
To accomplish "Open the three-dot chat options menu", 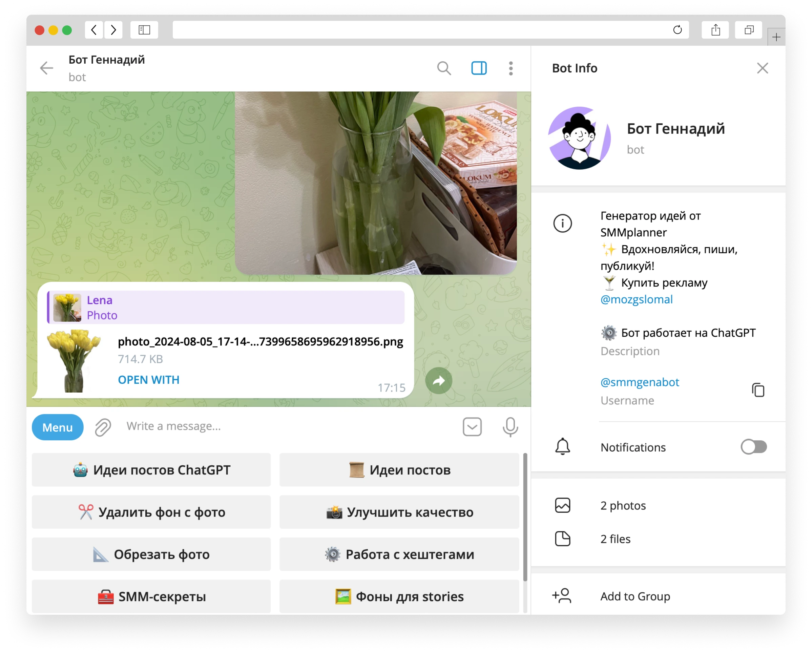I will (x=511, y=68).
